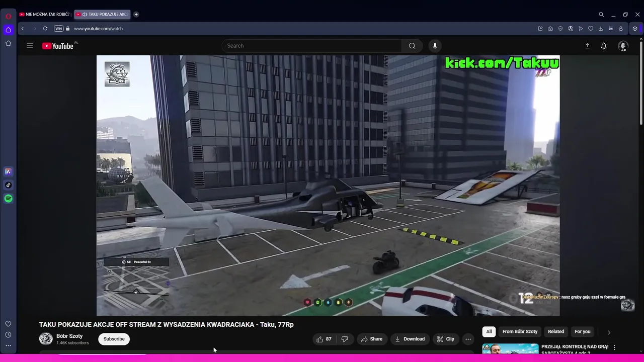Open the pen-and-page edit icon in address bar
The width and height of the screenshot is (644, 362).
click(x=540, y=29)
